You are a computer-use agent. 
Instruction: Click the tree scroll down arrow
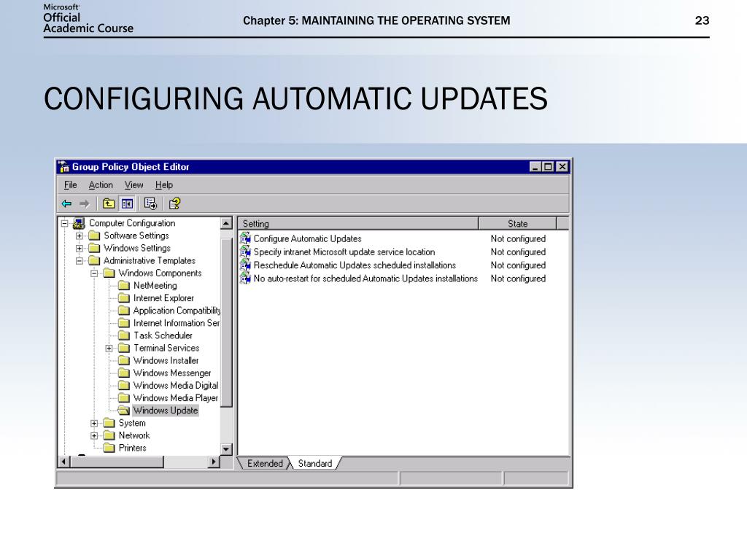point(226,449)
